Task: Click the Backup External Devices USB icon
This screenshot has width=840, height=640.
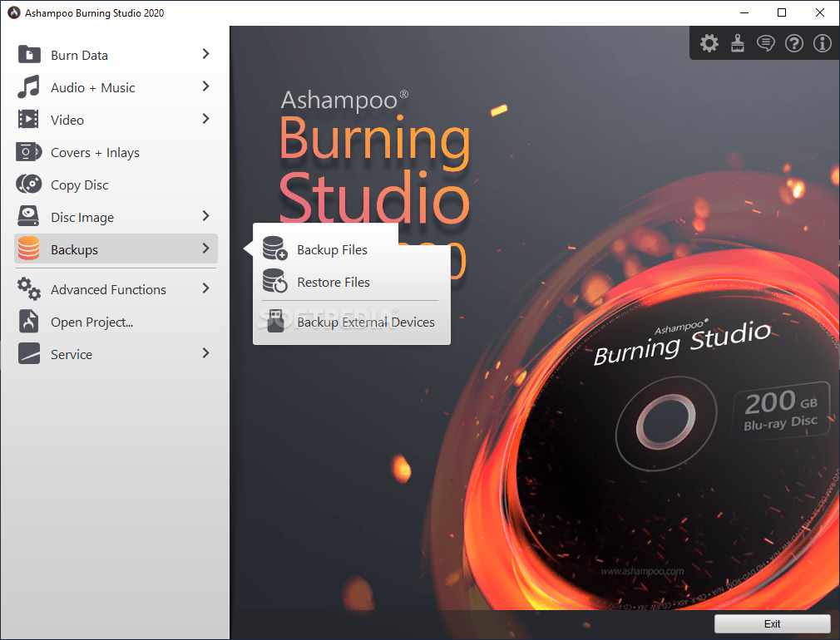Action: (x=275, y=321)
